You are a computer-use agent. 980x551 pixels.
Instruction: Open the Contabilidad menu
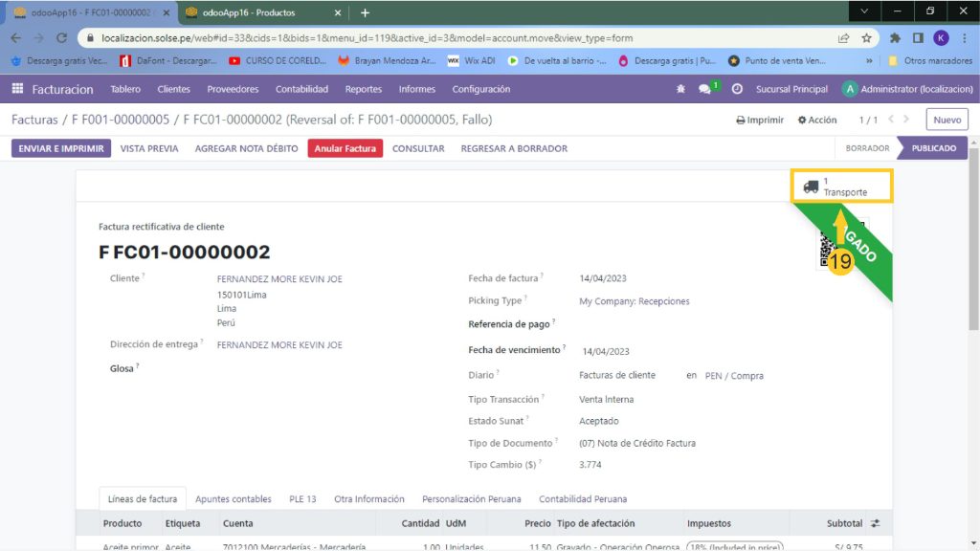click(x=301, y=89)
